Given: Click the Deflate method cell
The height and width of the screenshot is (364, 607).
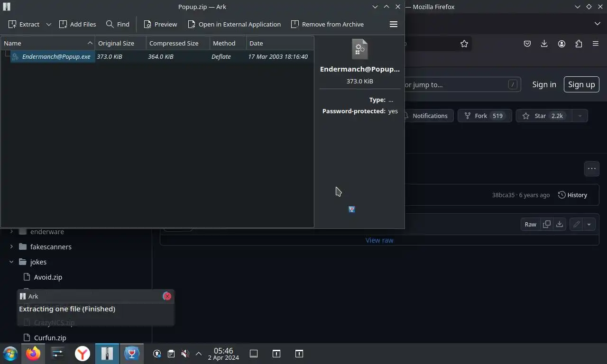Looking at the screenshot, I should (221, 56).
